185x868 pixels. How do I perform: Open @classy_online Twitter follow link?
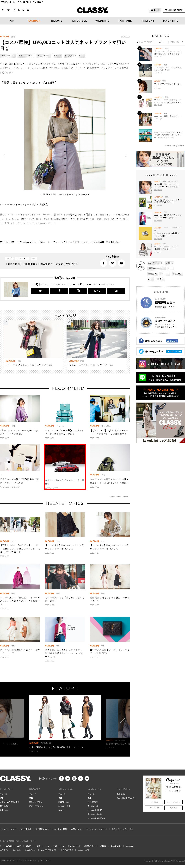(160, 351)
